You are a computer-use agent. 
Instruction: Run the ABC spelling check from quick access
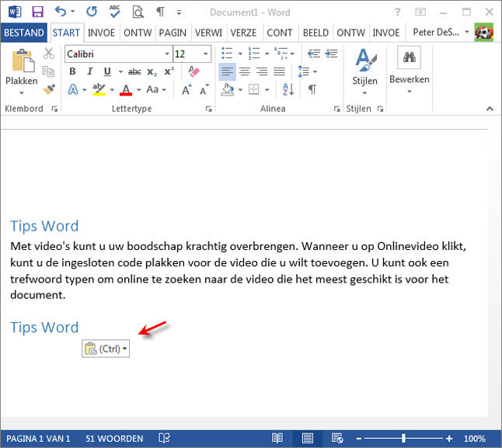click(x=114, y=12)
